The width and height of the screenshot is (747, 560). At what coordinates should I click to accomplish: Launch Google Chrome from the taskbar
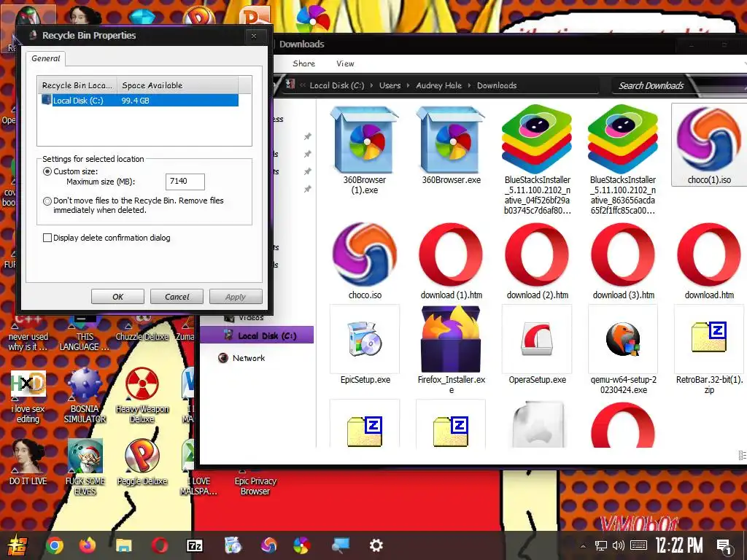click(x=54, y=545)
